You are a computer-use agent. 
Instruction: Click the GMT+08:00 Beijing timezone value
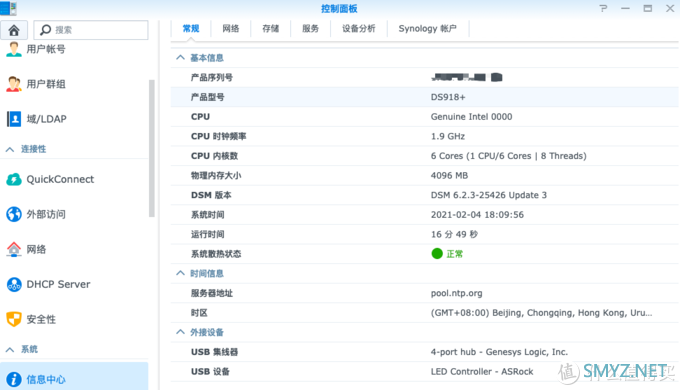(541, 313)
